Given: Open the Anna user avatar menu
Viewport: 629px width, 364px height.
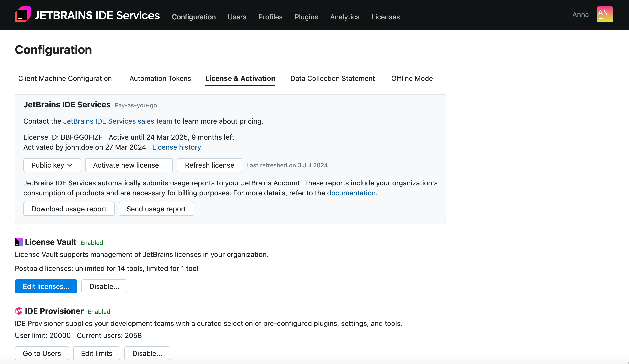Looking at the screenshot, I should click(605, 14).
